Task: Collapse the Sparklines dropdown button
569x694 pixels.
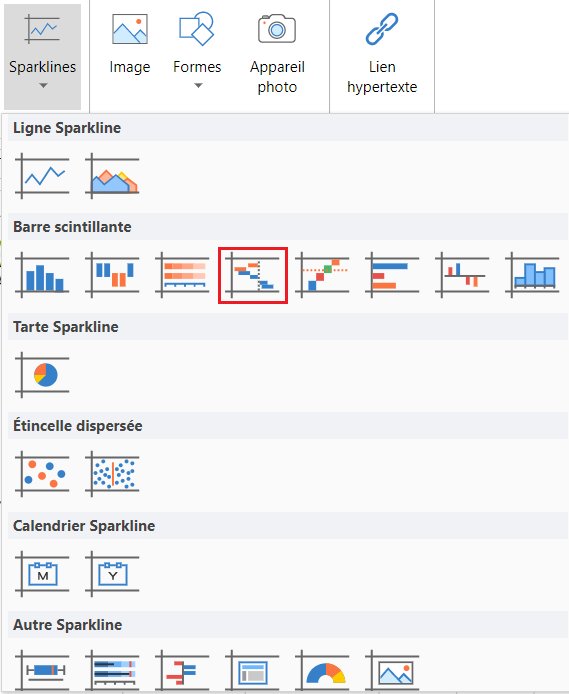Action: point(42,57)
